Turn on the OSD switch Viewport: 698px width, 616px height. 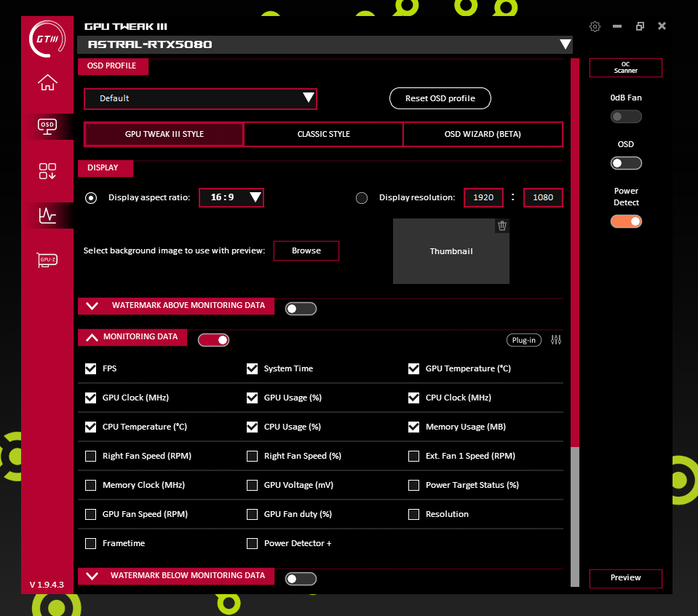coord(626,163)
